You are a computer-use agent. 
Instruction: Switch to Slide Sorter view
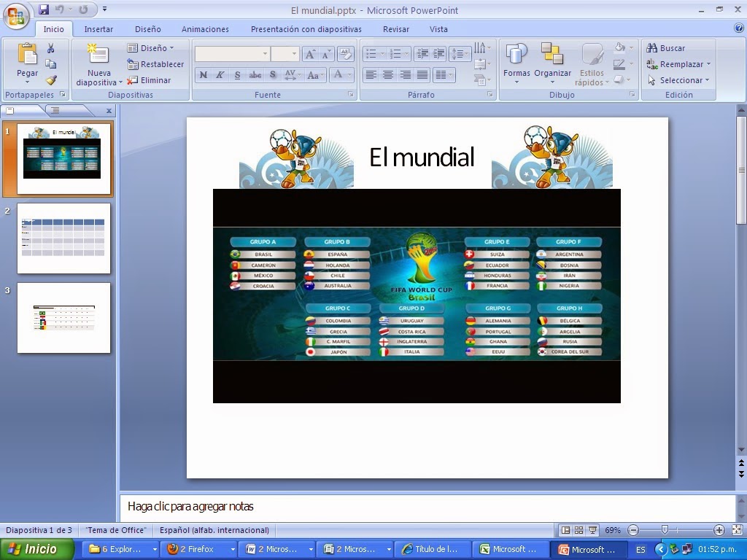pyautogui.click(x=578, y=530)
